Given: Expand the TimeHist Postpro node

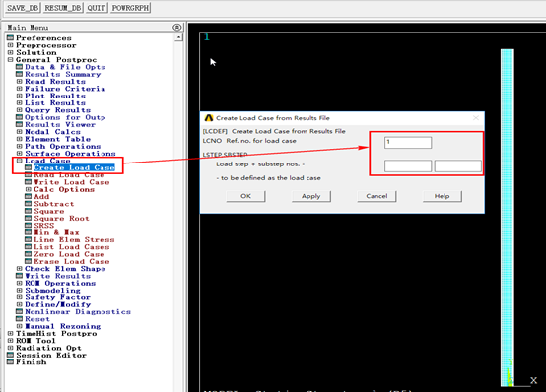Looking at the screenshot, I should 10,333.
